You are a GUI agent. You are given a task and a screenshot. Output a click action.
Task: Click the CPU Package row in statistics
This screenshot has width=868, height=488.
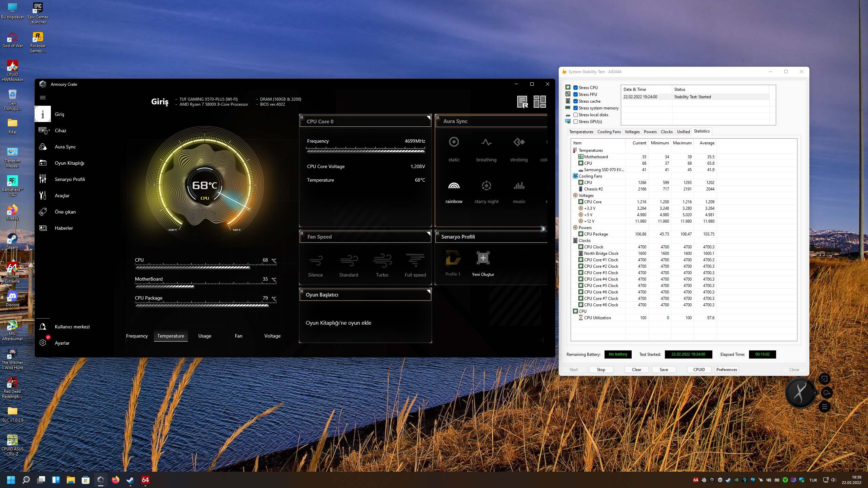click(644, 234)
